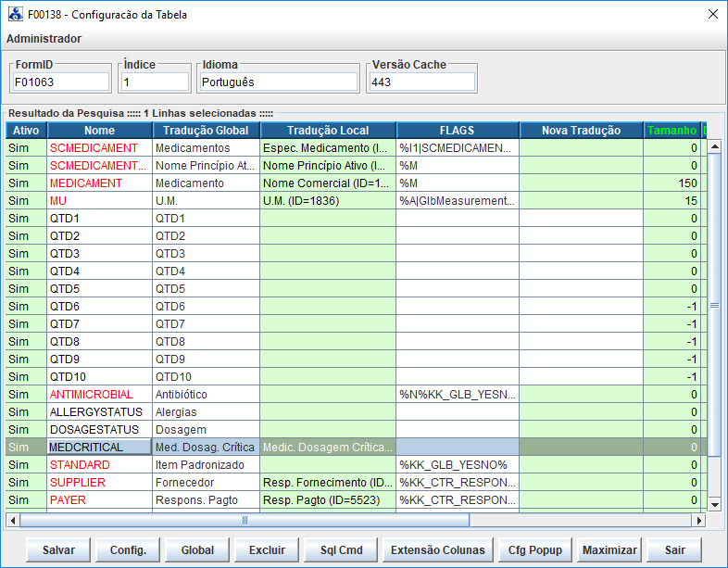Select the FLAGS column header
The height and width of the screenshot is (568, 728).
[x=457, y=131]
